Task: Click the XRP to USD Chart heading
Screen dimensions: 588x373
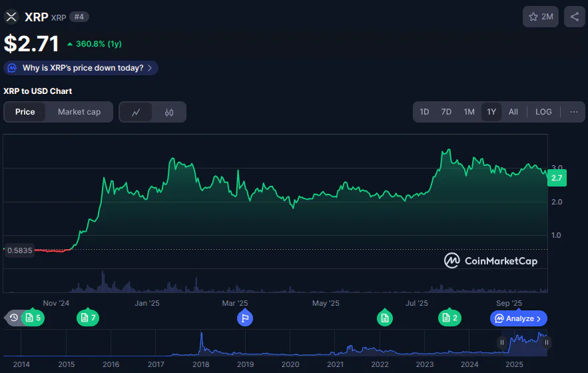Action: point(37,91)
